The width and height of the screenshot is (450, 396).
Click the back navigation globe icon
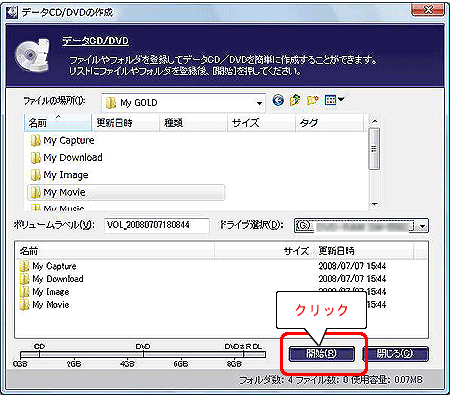point(278,100)
